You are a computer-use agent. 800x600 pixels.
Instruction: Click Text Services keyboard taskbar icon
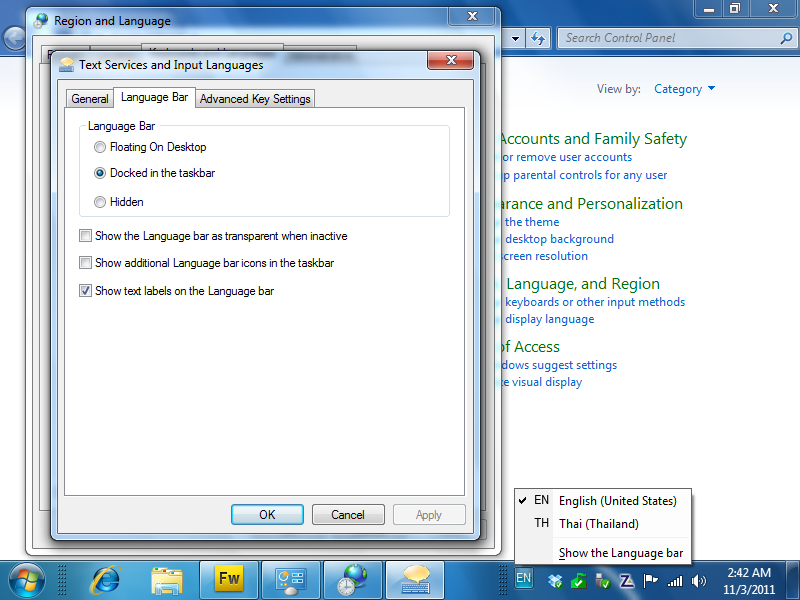[415, 581]
